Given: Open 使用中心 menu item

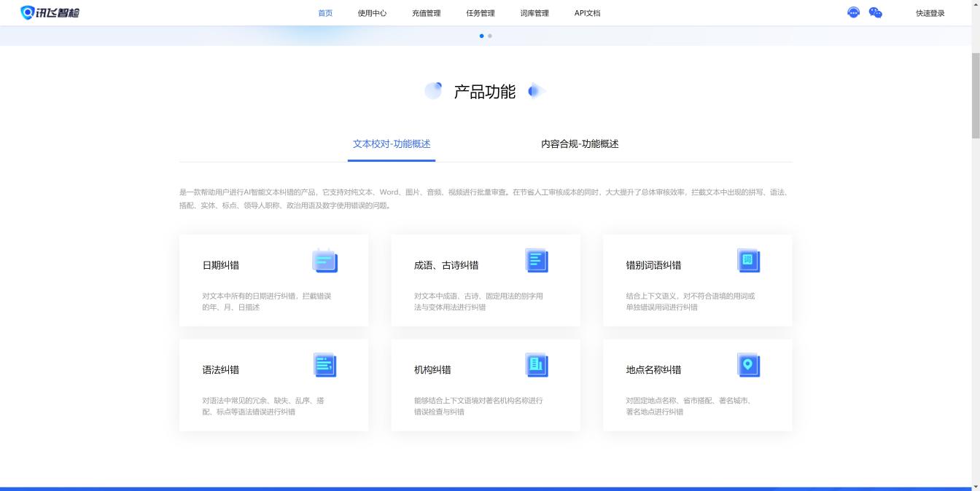Looking at the screenshot, I should point(372,13).
